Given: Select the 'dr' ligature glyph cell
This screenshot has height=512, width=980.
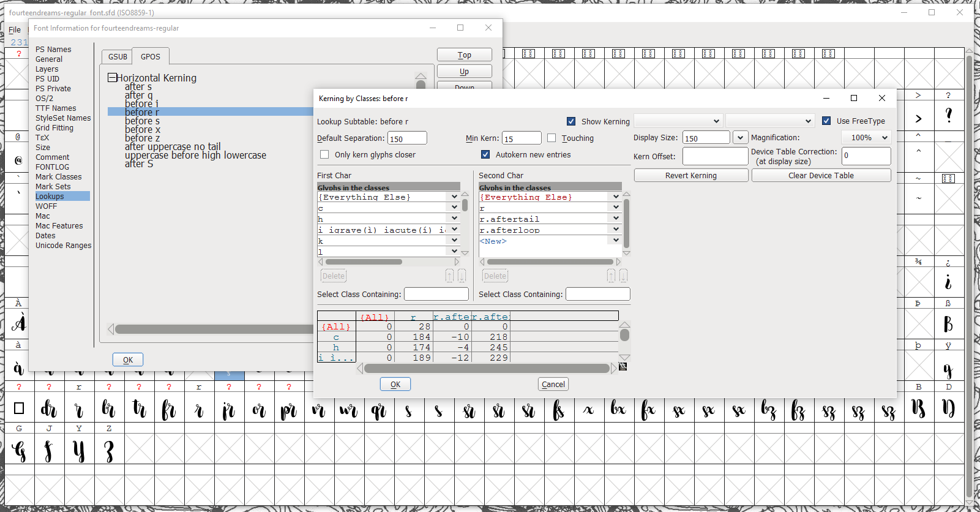Looking at the screenshot, I should tap(49, 408).
